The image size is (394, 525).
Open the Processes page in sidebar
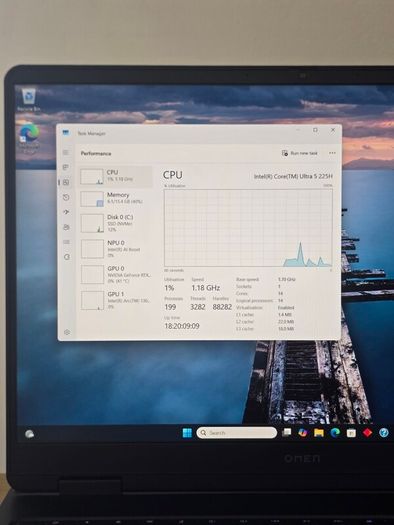click(66, 167)
